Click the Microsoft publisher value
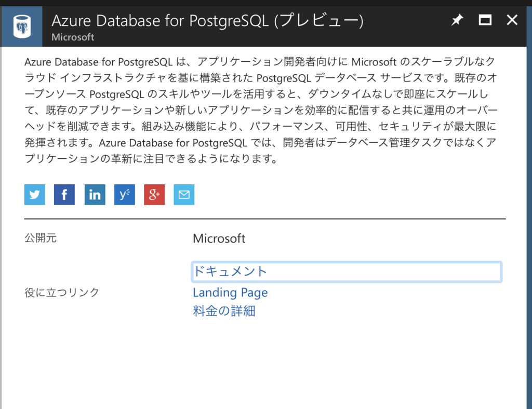The height and width of the screenshot is (409, 532). (219, 239)
